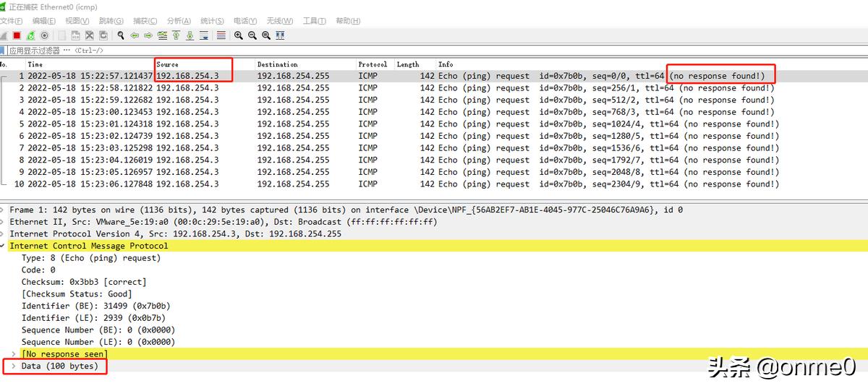Select packet row 3 with seq=512/2
868x391 pixels.
point(434,100)
